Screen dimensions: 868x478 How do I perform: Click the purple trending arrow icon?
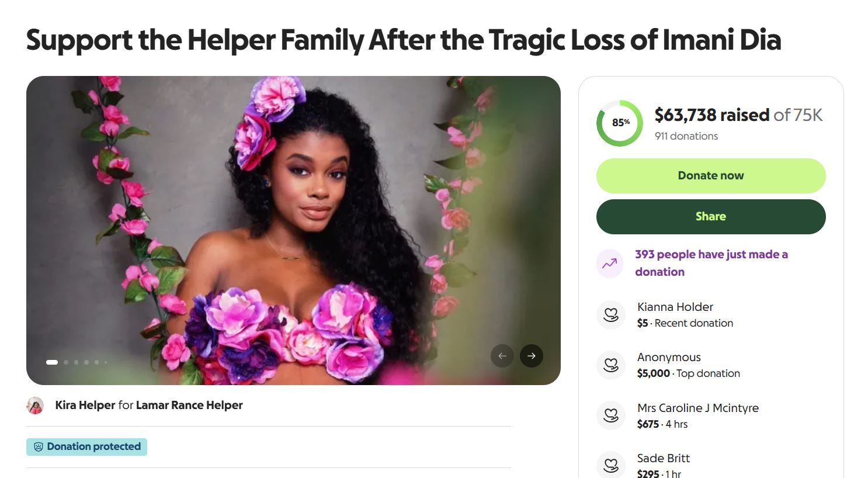(610, 264)
